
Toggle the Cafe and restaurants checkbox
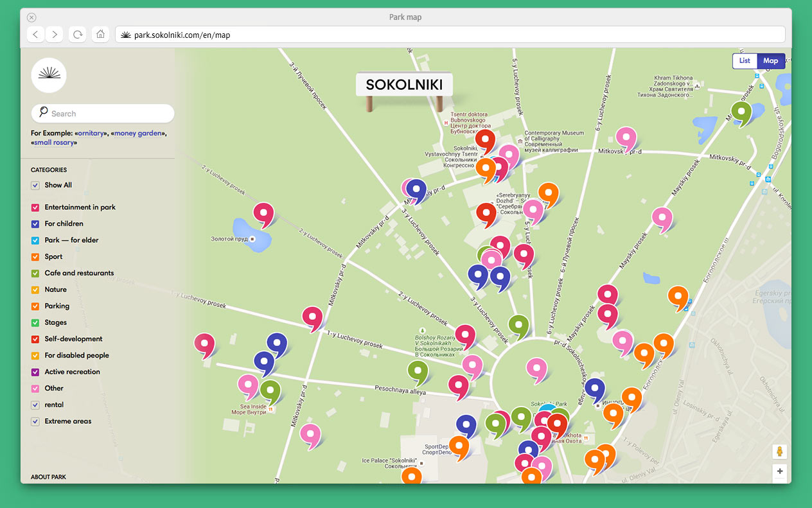pos(35,274)
